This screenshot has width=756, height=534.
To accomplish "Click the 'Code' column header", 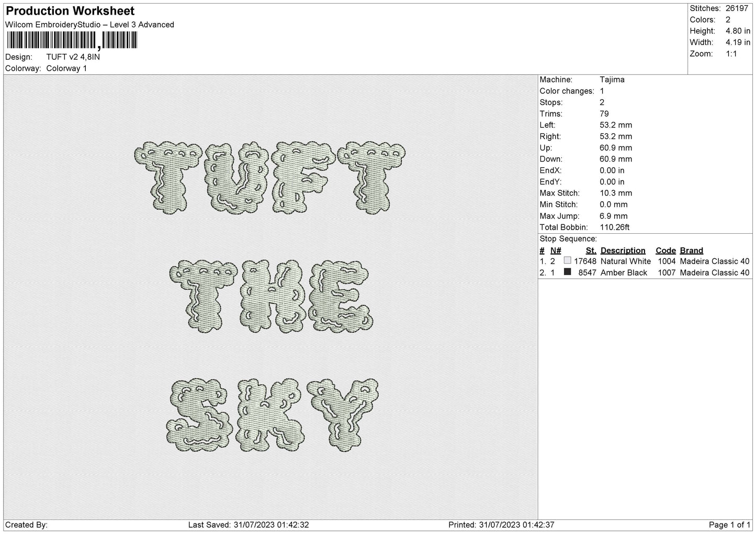I will tap(665, 251).
